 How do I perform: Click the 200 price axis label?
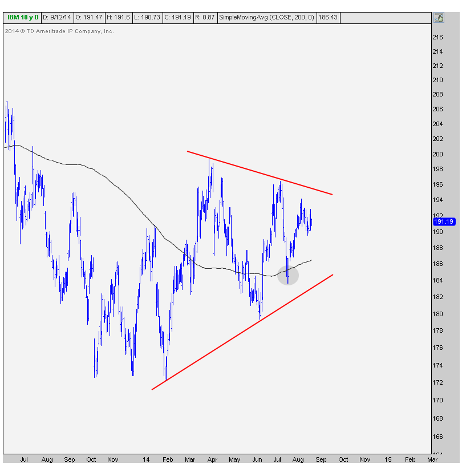coord(437,154)
